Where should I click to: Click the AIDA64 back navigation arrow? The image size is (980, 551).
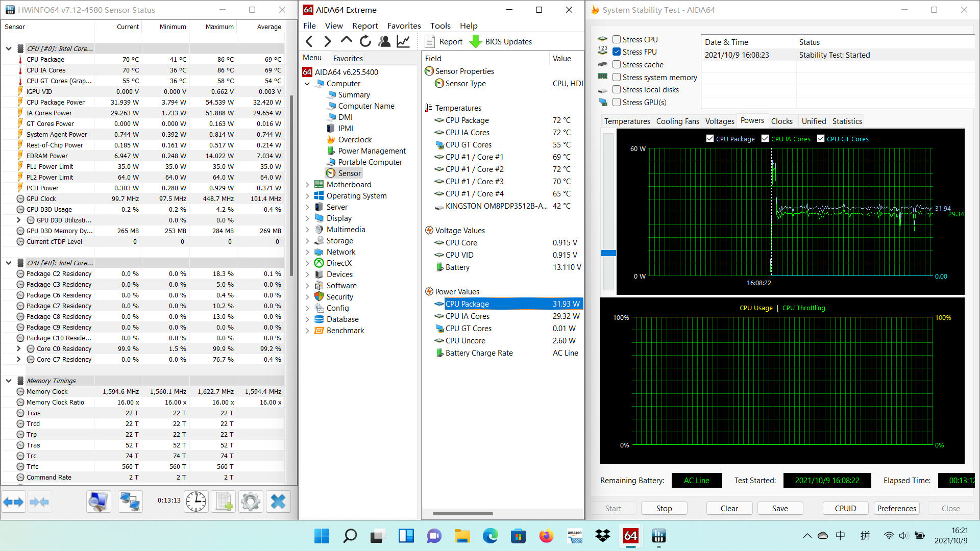click(x=309, y=41)
